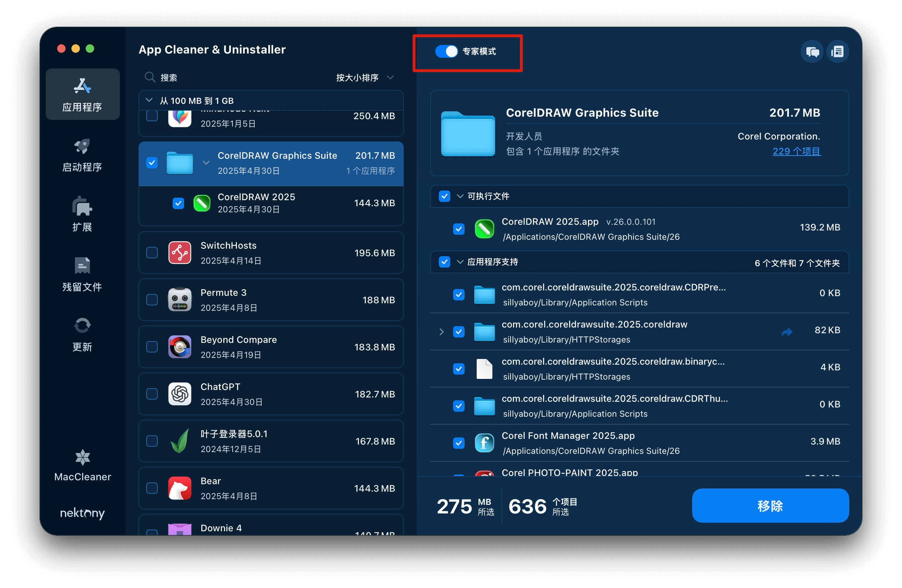Collapse the CorelDRAW Graphics Suite folder row
Screen dimensions: 902x588
[206, 163]
